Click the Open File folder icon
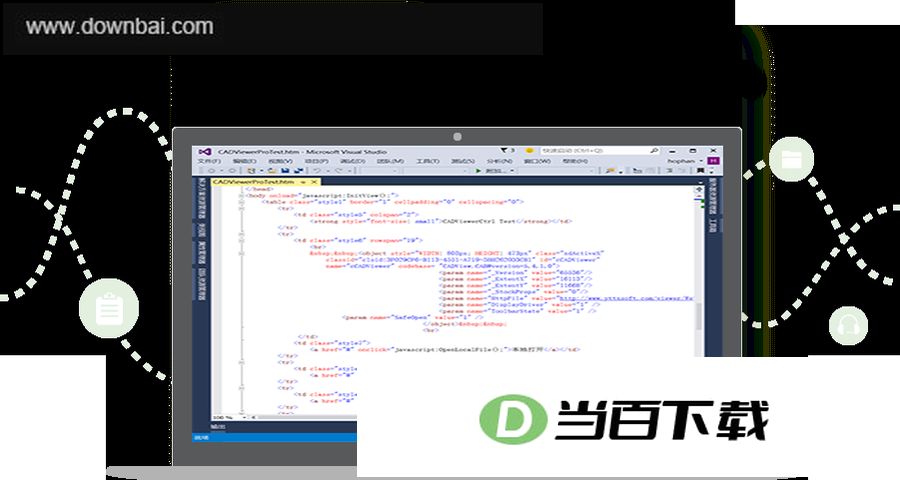 tap(272, 171)
